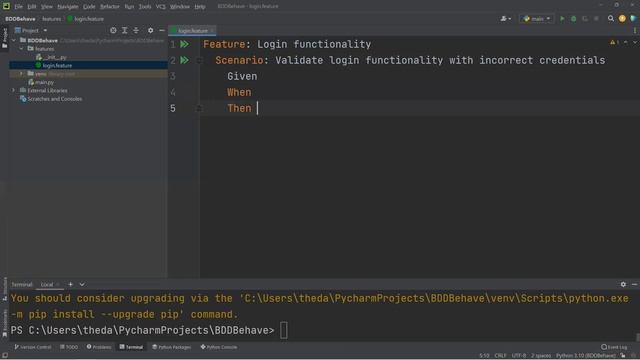
Task: Go to the next highlighted problem arrow
Action: 635,42
